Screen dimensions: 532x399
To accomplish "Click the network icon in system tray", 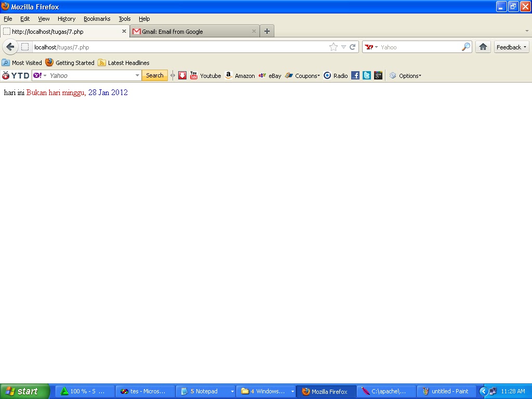I will pyautogui.click(x=493, y=392).
